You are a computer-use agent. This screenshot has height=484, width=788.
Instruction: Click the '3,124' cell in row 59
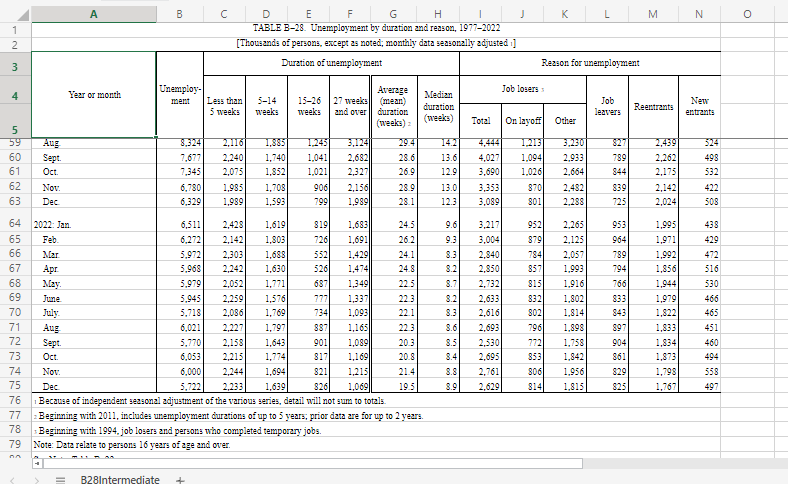(350, 143)
